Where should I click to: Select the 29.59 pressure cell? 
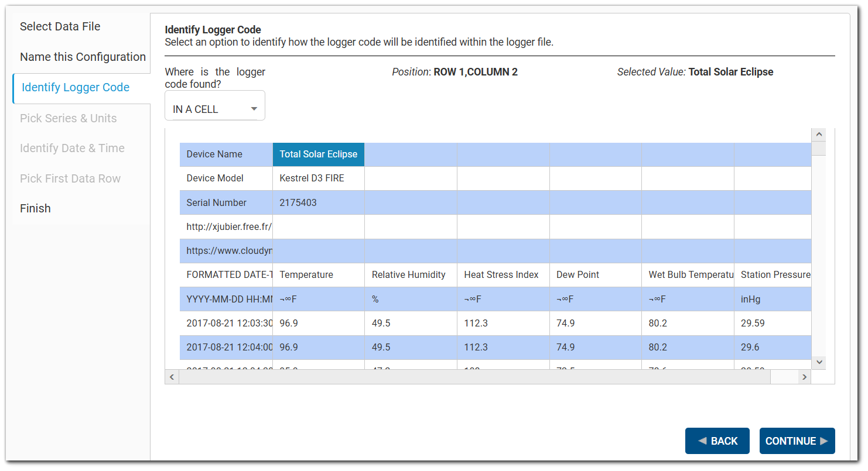[x=773, y=323]
